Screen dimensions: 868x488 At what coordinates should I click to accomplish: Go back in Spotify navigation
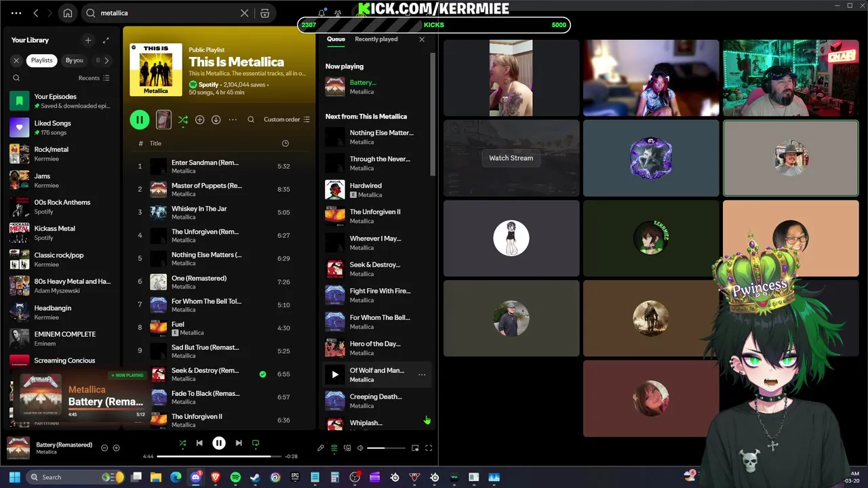click(x=36, y=13)
